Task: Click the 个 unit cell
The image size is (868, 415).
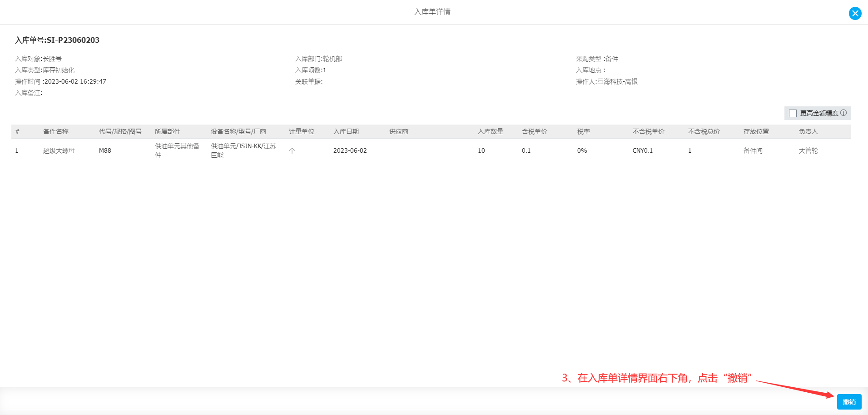Action: (292, 150)
